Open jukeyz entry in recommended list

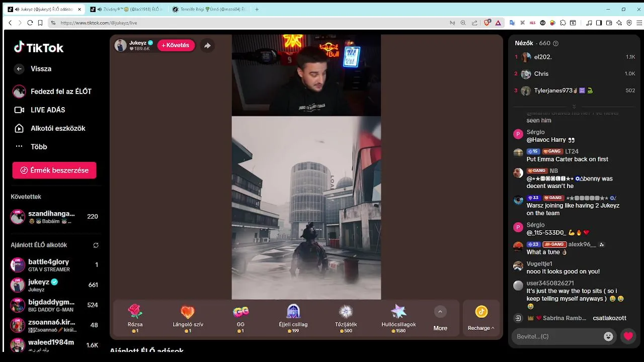pos(54,285)
